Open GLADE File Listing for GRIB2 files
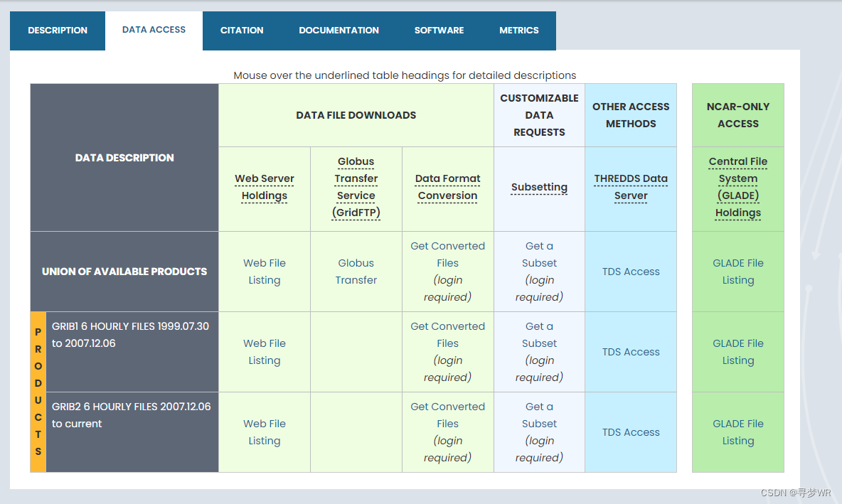 [738, 432]
